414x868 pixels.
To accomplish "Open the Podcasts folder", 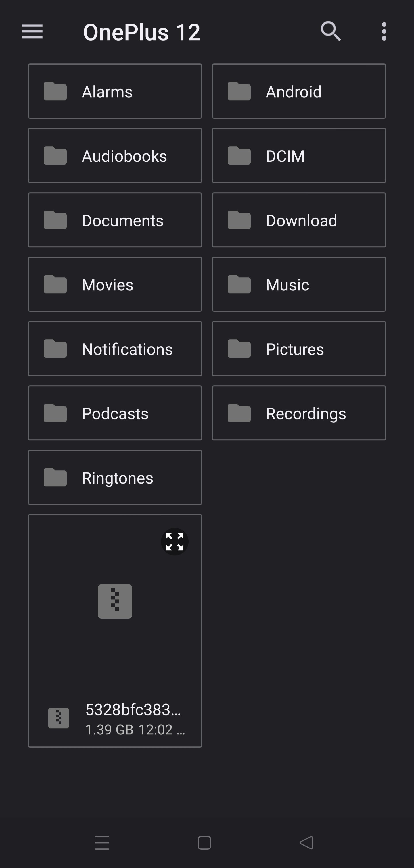I will click(115, 413).
